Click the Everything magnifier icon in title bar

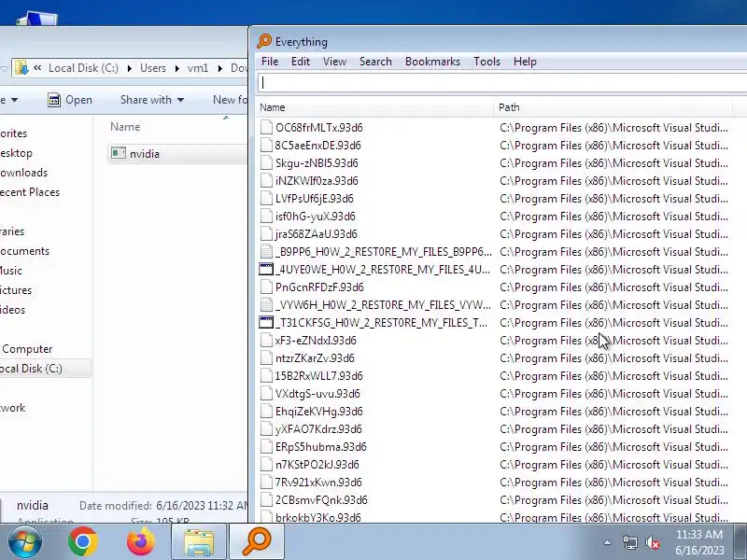[264, 41]
